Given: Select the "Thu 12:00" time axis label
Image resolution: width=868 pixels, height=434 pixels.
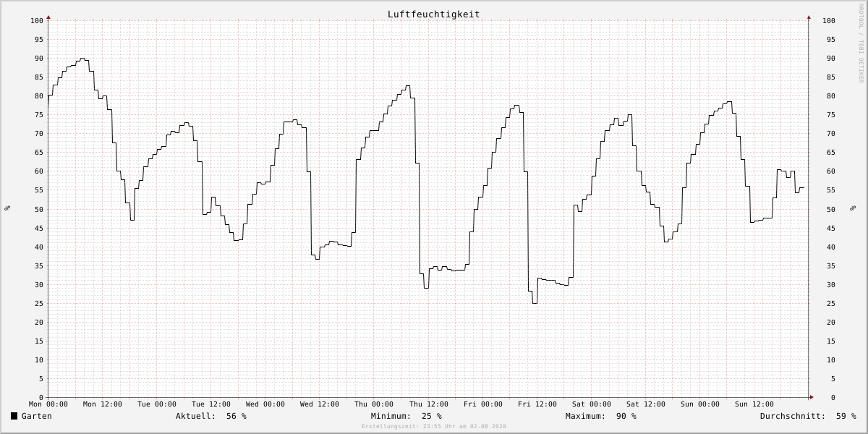Looking at the screenshot, I should pos(428,404).
